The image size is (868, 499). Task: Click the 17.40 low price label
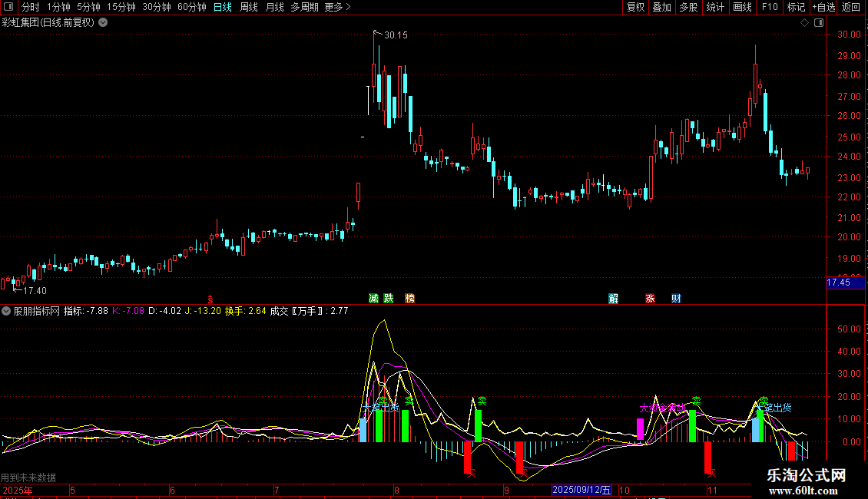(x=35, y=291)
